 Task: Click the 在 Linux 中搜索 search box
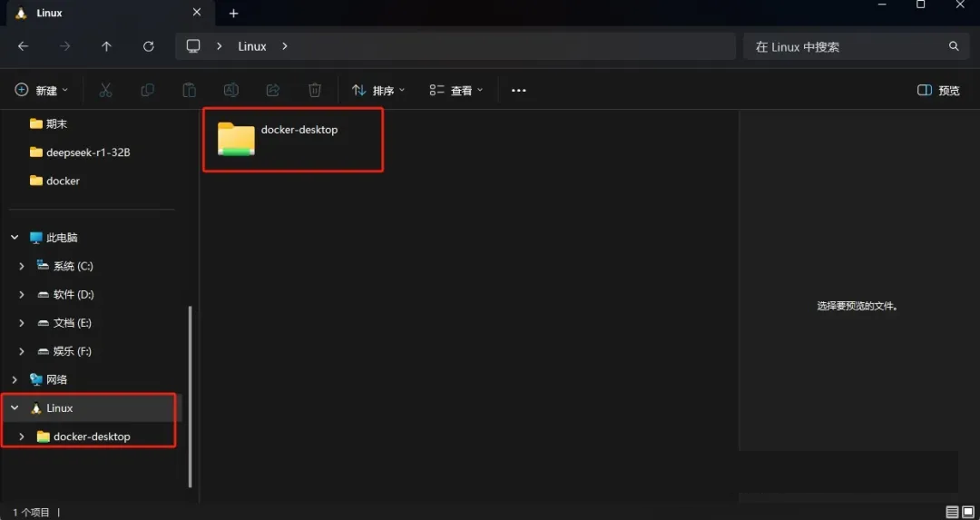point(844,46)
